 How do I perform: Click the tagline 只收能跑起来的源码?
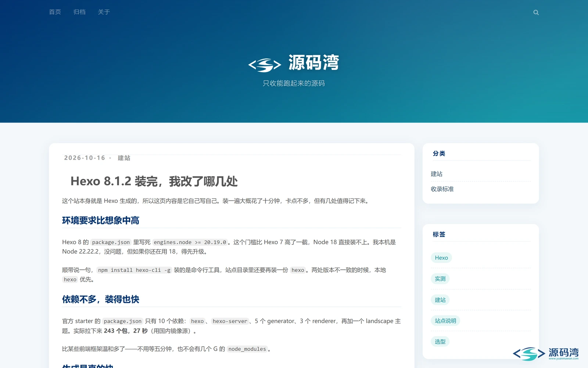[294, 83]
